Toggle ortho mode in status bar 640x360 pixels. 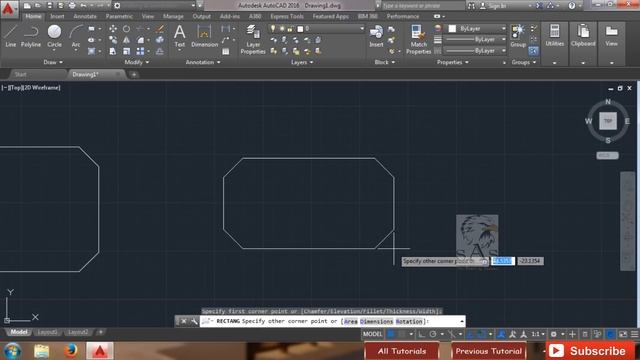click(x=421, y=334)
